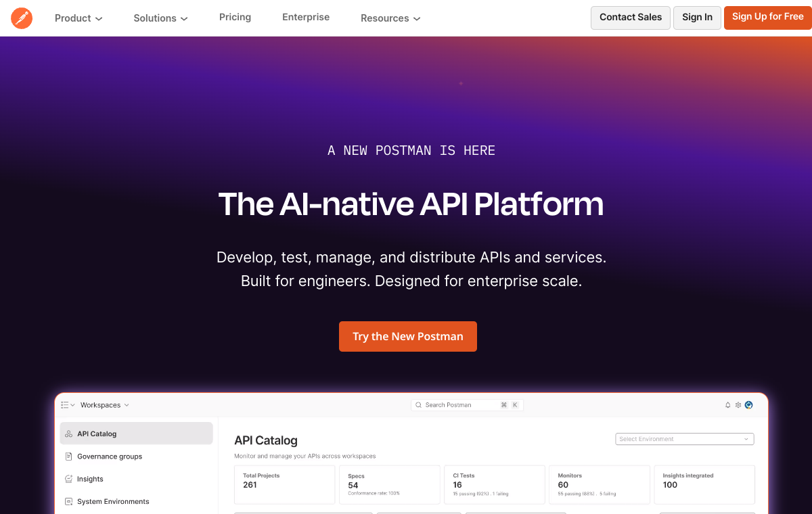Click the Contact Sales button
The width and height of the screenshot is (812, 514).
(x=631, y=18)
